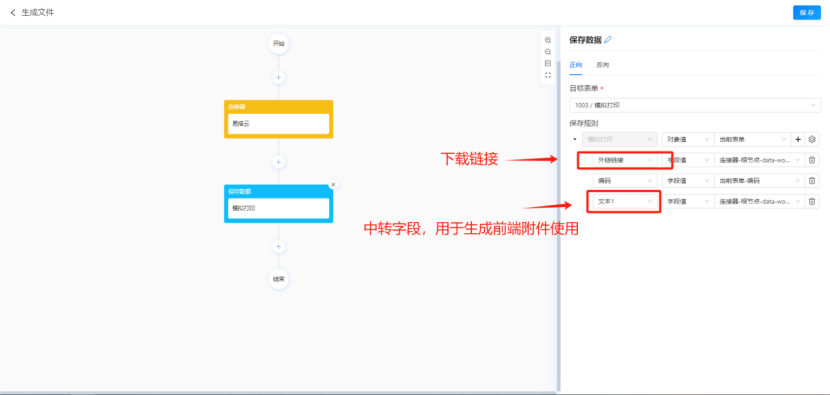Open the 外链链接 field dropdown
Image resolution: width=830 pixels, height=395 pixels.
point(625,160)
